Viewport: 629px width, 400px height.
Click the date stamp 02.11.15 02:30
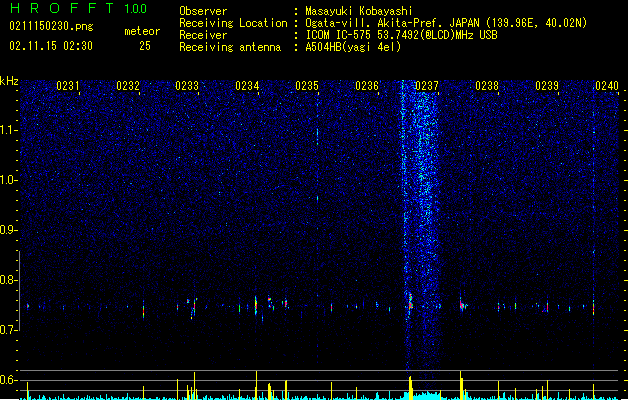pos(51,46)
